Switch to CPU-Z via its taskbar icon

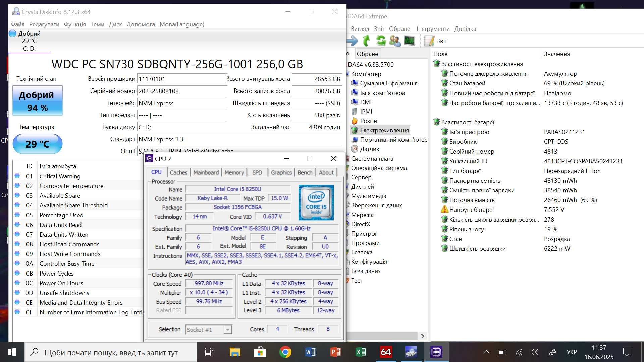(436, 352)
